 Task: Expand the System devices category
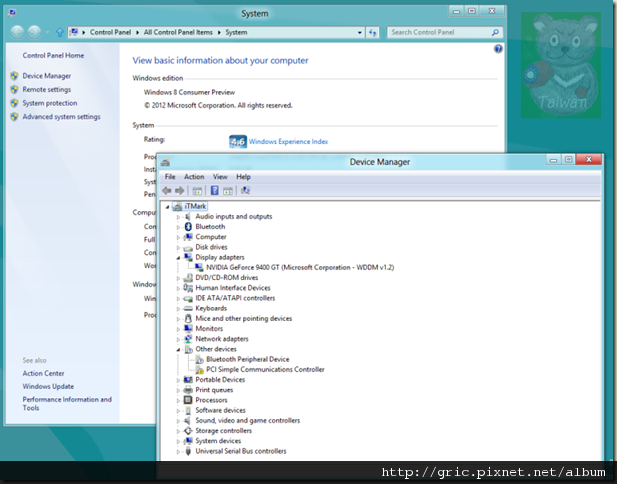[x=178, y=441]
